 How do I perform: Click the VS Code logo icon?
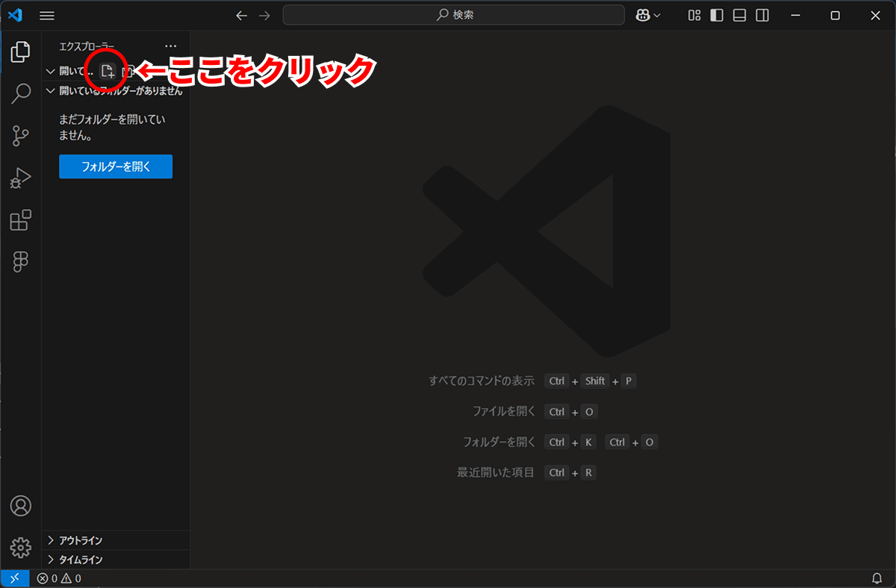click(x=16, y=15)
